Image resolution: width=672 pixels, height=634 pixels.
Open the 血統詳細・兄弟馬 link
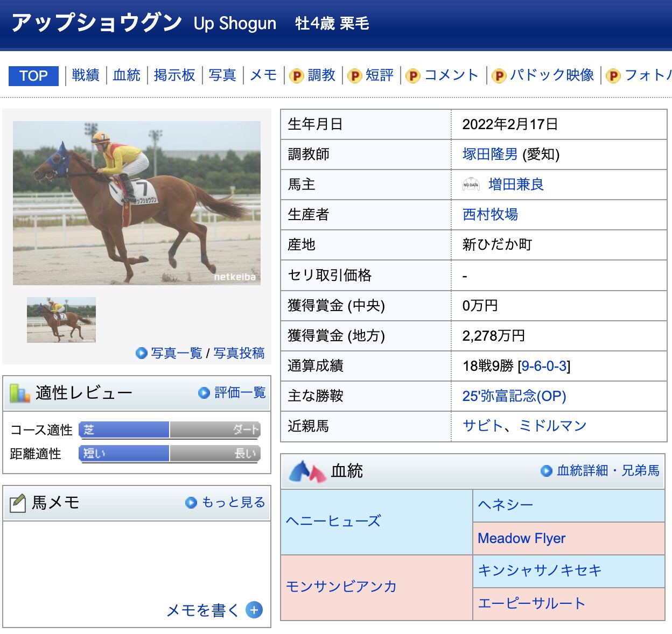point(608,470)
